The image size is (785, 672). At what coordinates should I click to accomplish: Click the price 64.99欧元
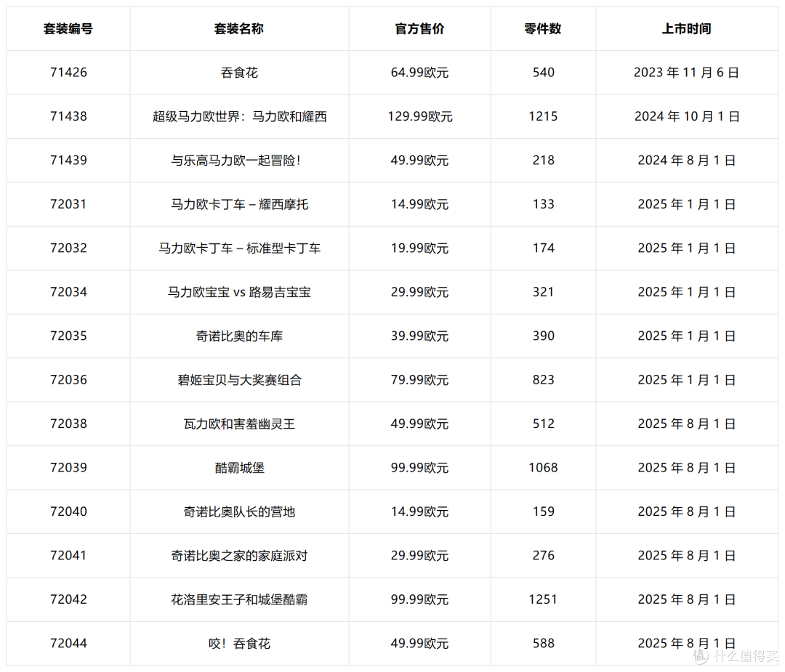coord(419,73)
